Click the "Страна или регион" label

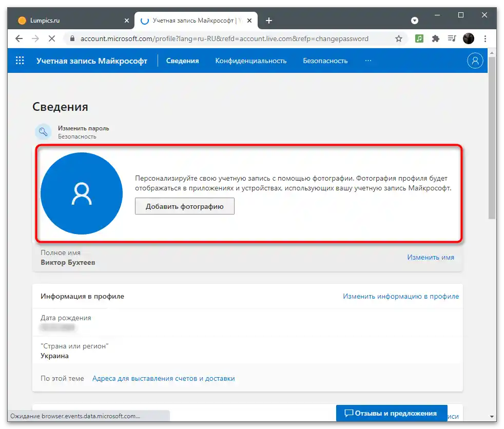(74, 346)
